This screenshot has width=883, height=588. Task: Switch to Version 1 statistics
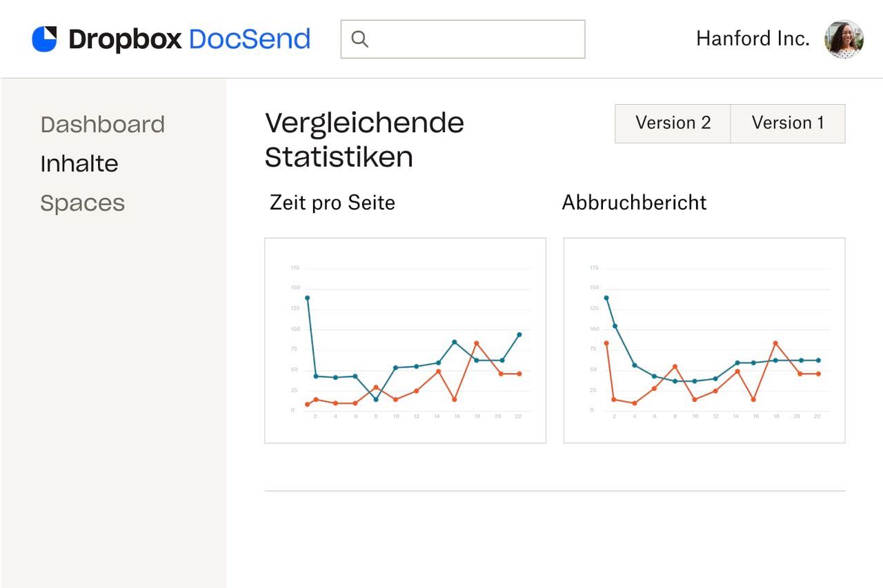[x=788, y=123]
